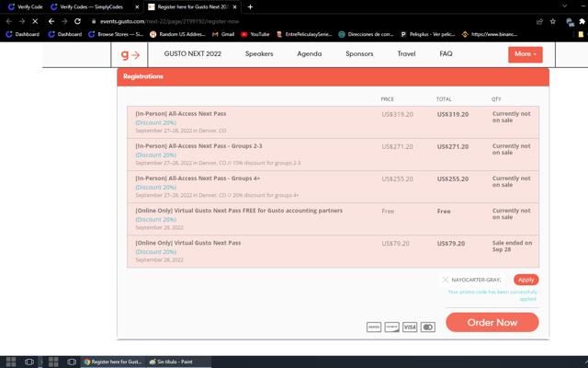Open the Gmail bookmark
The height and width of the screenshot is (368, 588).
pyautogui.click(x=223, y=34)
